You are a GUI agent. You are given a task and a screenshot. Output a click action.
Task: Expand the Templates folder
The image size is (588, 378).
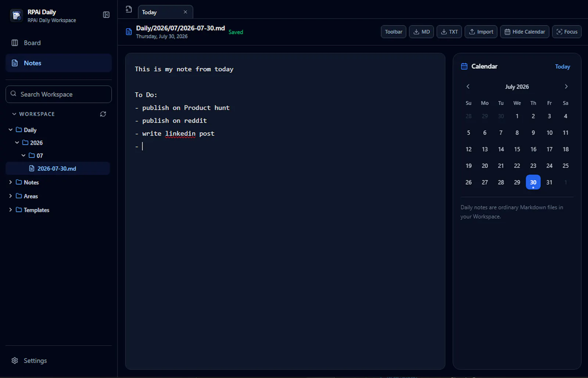[x=10, y=210]
